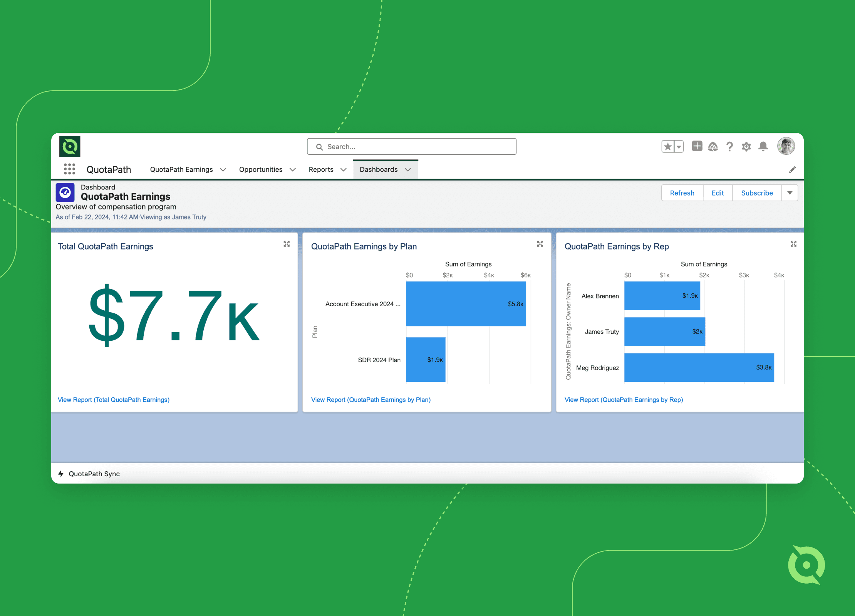The width and height of the screenshot is (855, 616).
Task: Open more dashboard actions dropdown
Action: pyautogui.click(x=790, y=193)
